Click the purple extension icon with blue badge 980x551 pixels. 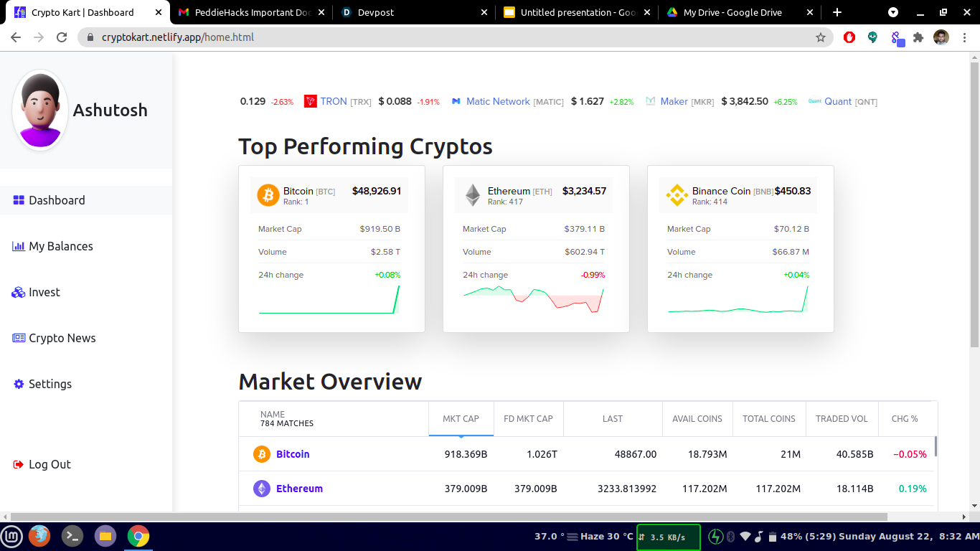coord(897,38)
